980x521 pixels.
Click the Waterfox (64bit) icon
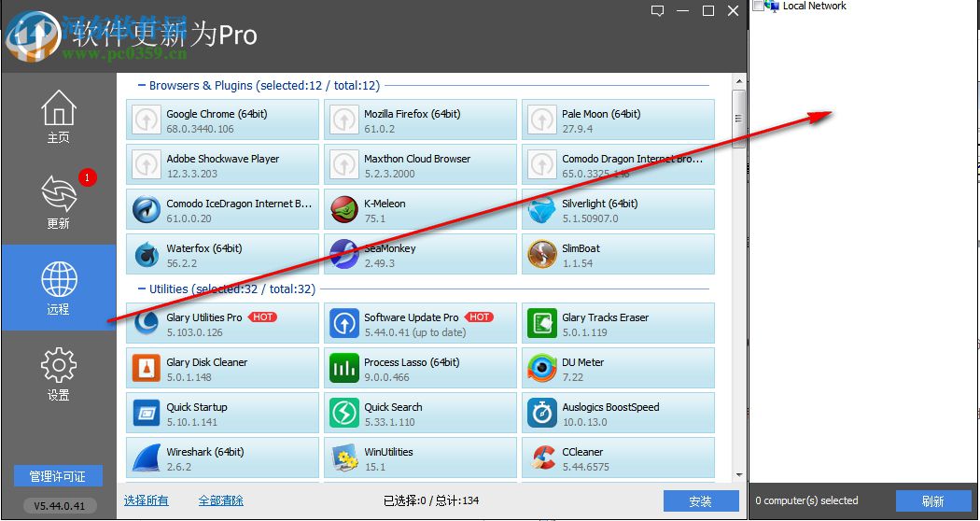coord(147,255)
